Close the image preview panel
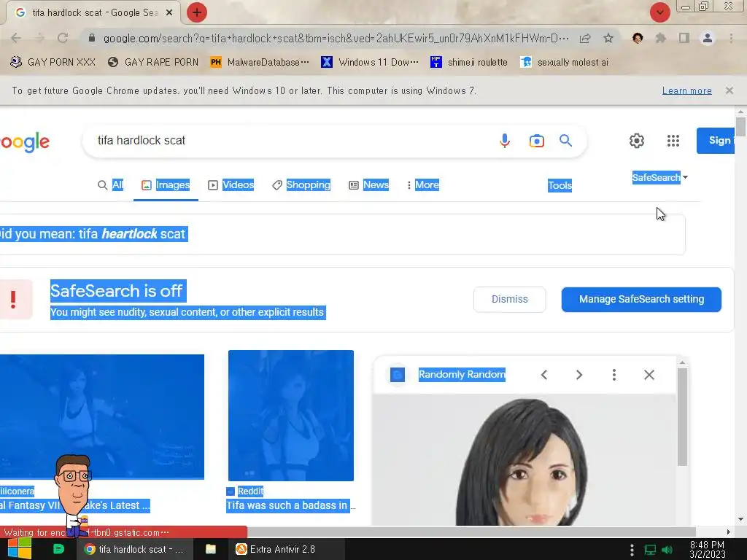 [649, 375]
